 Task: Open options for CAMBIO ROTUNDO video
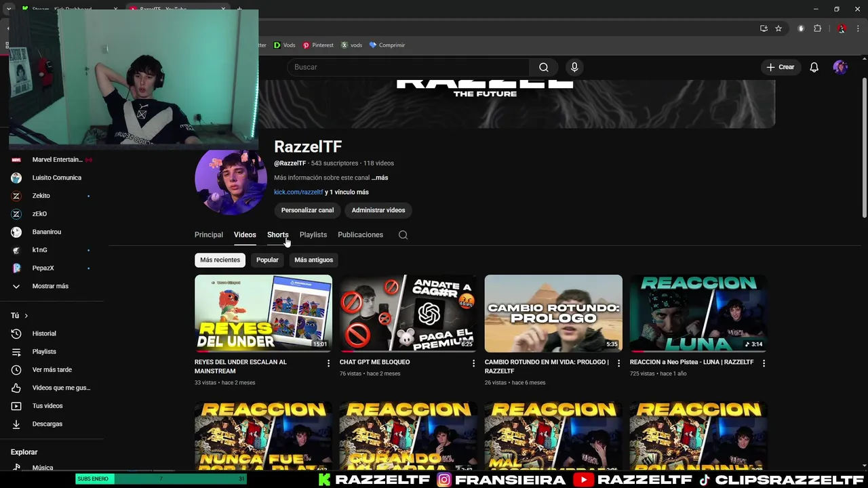618,363
